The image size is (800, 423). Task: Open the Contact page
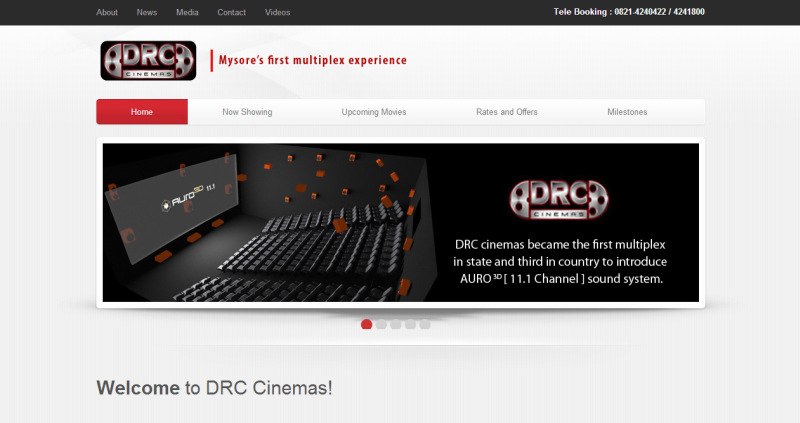[x=231, y=12]
